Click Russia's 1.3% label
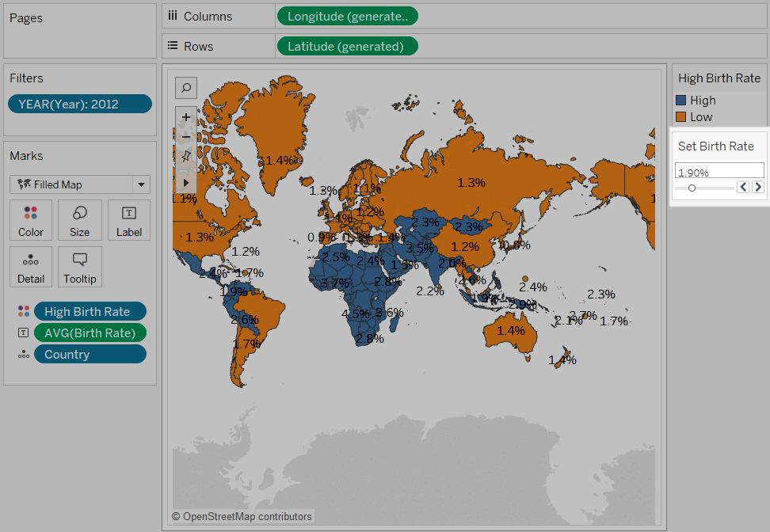The image size is (770, 532). tap(471, 183)
